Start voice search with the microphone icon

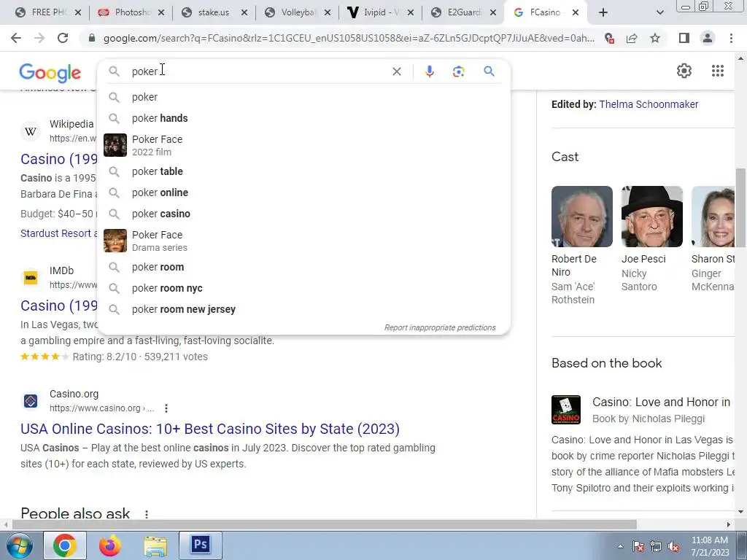click(x=429, y=71)
